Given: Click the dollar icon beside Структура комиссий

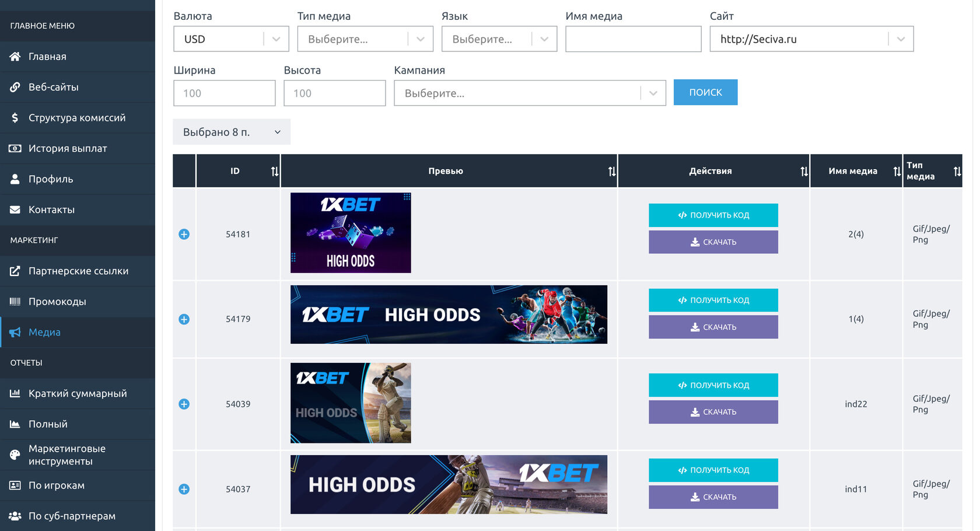Looking at the screenshot, I should coord(15,118).
